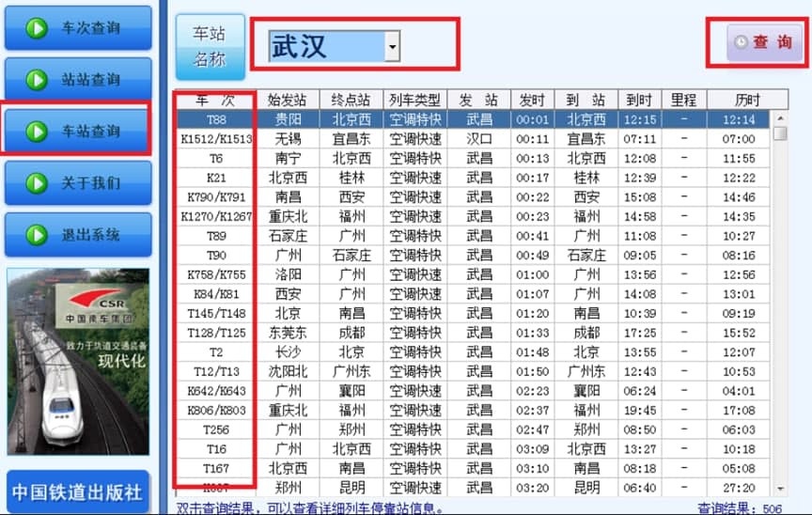Select train T167 row
The width and height of the screenshot is (812, 515).
(473, 469)
